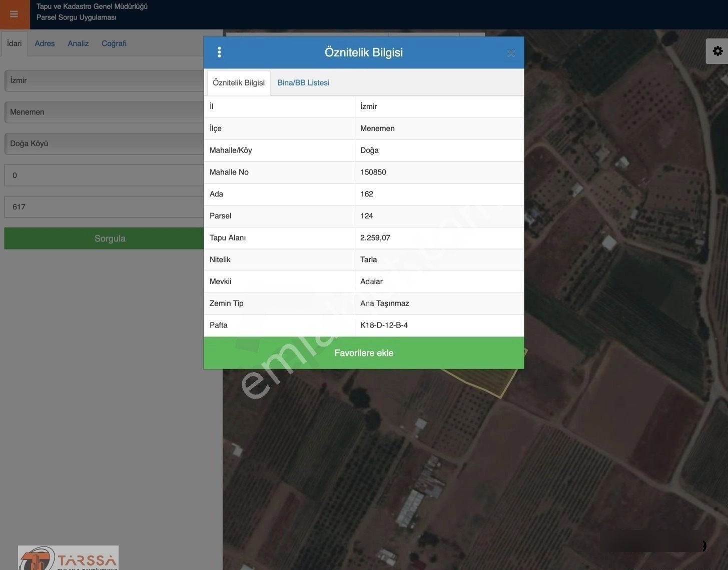Open the map settings gear
Screen dimensions: 728x570
(x=717, y=51)
